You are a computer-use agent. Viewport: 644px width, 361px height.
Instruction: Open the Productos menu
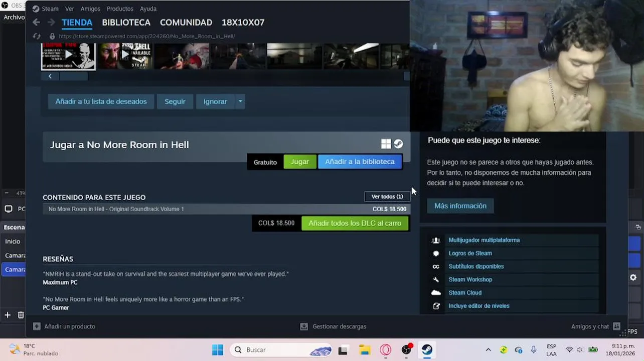[x=120, y=9]
